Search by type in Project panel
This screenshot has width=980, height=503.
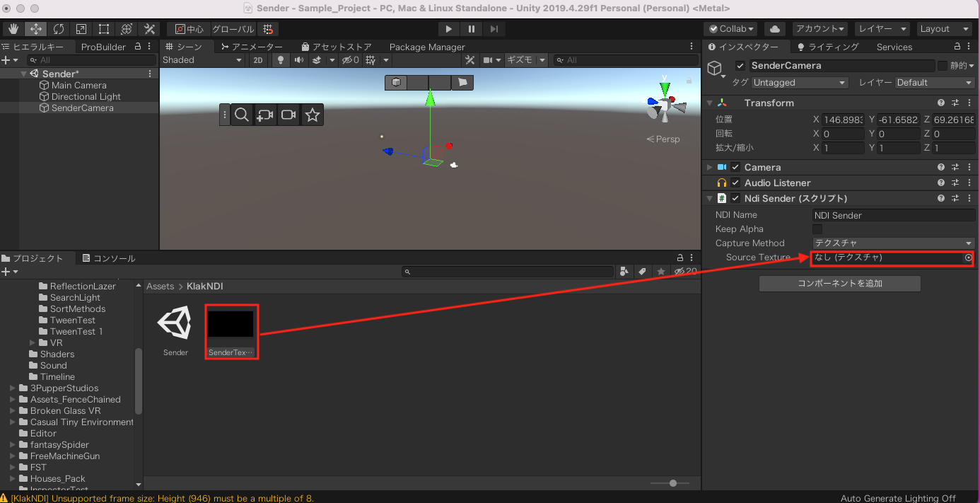click(x=624, y=272)
